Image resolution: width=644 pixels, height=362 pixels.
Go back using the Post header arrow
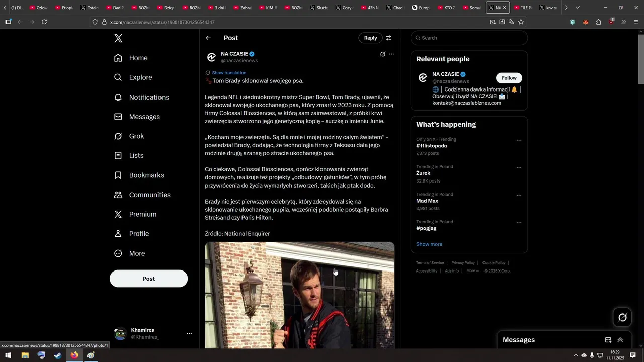pyautogui.click(x=208, y=38)
